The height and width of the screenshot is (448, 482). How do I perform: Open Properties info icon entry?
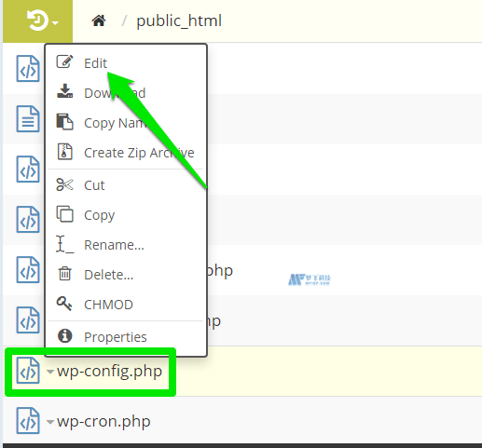tap(64, 336)
